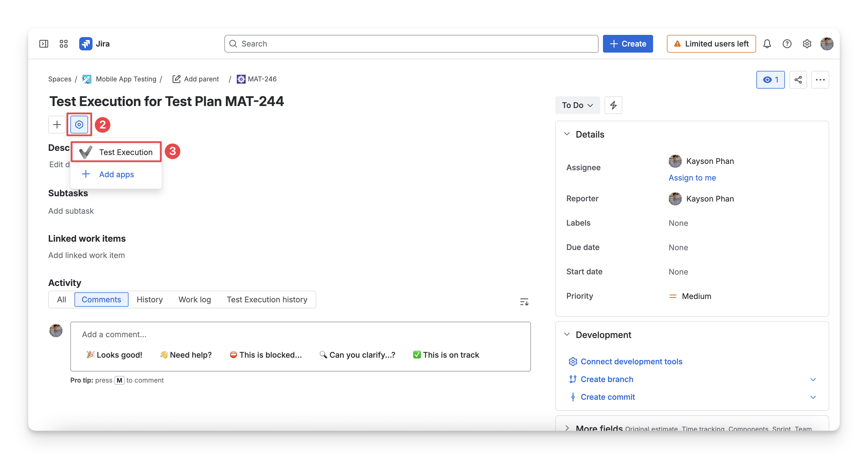Click the share icon button
The height and width of the screenshot is (459, 868).
(x=798, y=80)
